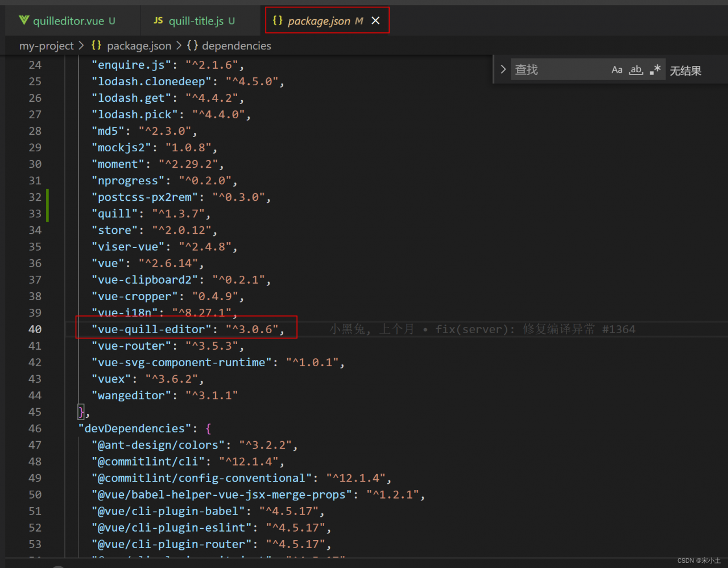728x568 pixels.
Task: Click the "enquire.js" dependency key
Action: point(131,65)
